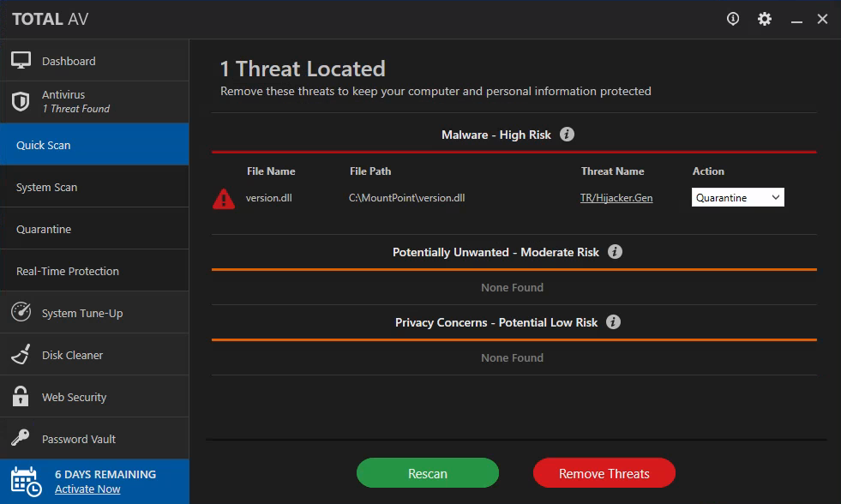The image size is (841, 504).
Task: Click the File Name column header
Action: click(x=271, y=171)
